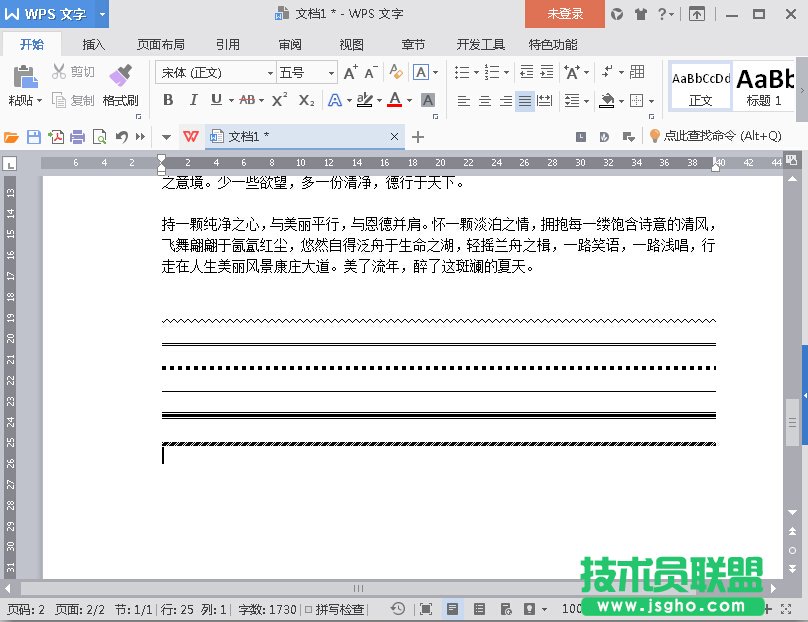The height and width of the screenshot is (622, 808).
Task: Click the clear formatting eraser icon
Action: click(396, 72)
